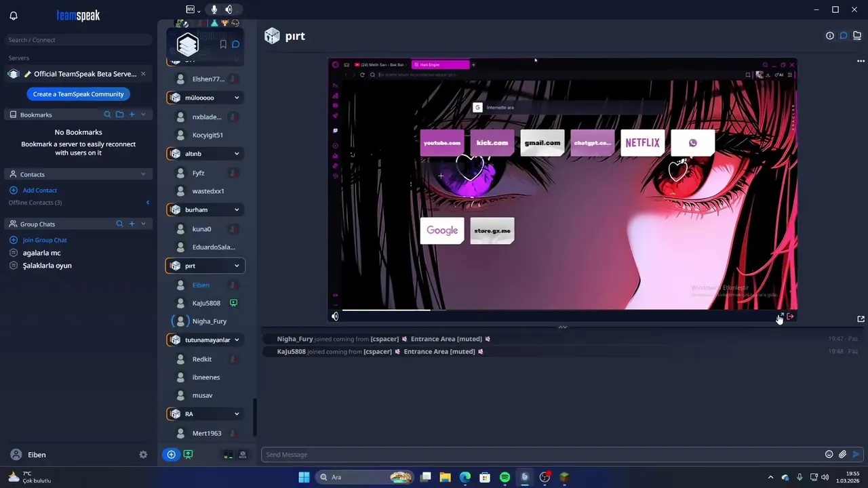Image resolution: width=868 pixels, height=488 pixels.
Task: Enter fullscreen on the stream
Action: (x=780, y=317)
